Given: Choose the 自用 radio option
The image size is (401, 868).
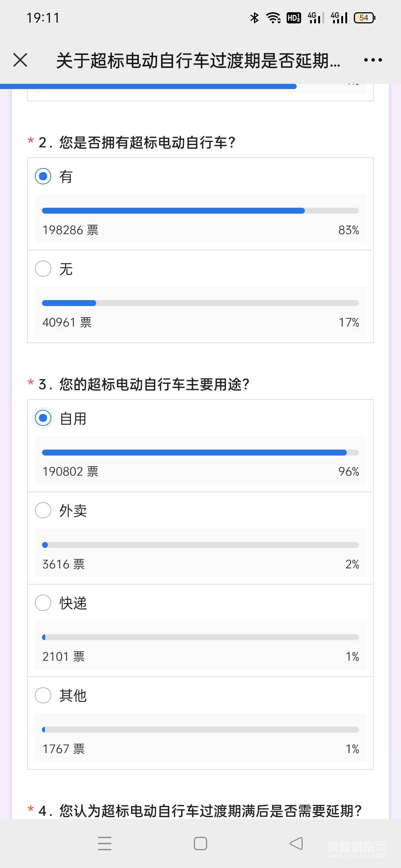Looking at the screenshot, I should (43, 418).
